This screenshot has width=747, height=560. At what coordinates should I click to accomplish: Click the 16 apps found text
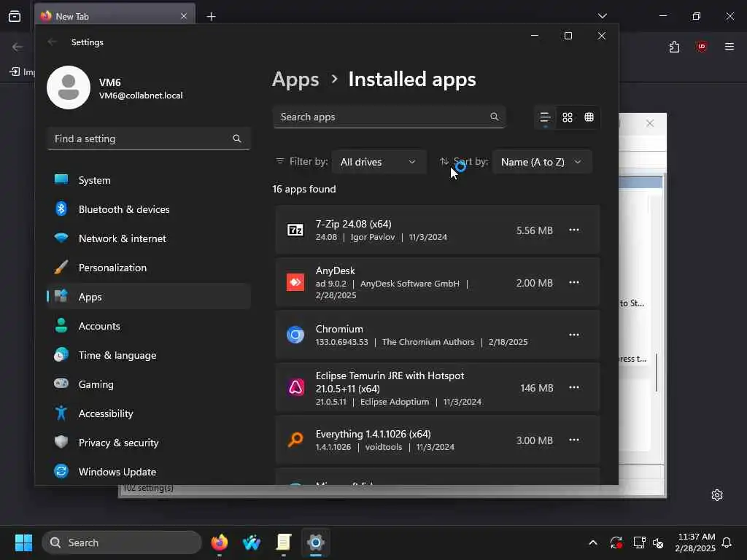304,189
